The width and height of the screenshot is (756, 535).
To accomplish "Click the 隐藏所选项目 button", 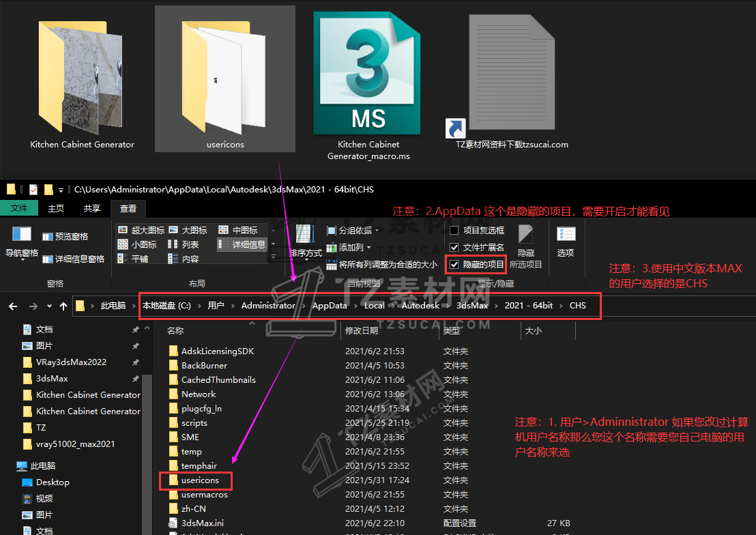I will 525,246.
